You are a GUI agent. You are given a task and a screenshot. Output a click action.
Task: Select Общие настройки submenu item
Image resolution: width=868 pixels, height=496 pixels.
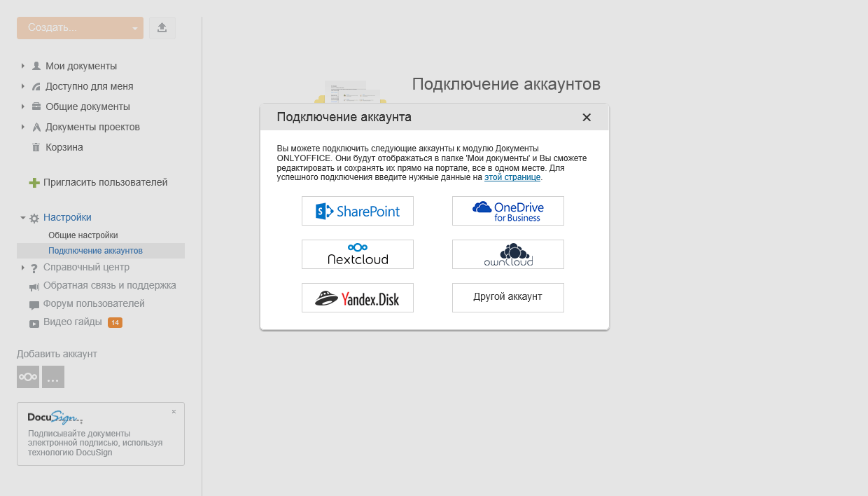[83, 235]
